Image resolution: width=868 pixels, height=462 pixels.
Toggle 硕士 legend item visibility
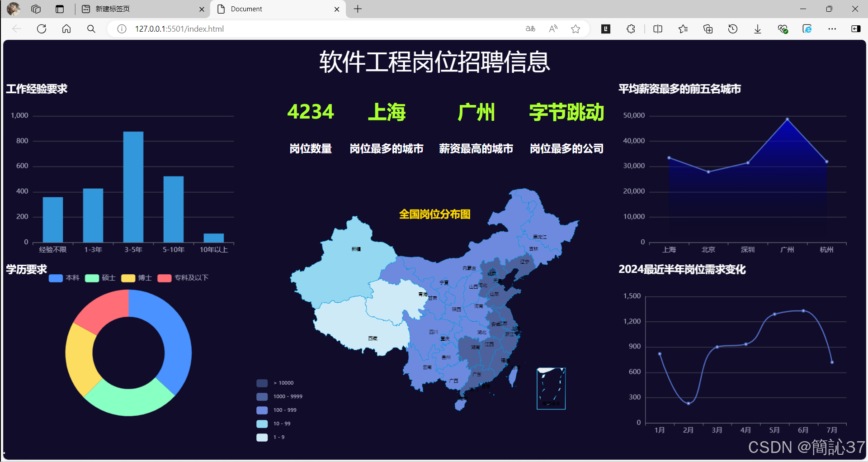click(x=92, y=278)
